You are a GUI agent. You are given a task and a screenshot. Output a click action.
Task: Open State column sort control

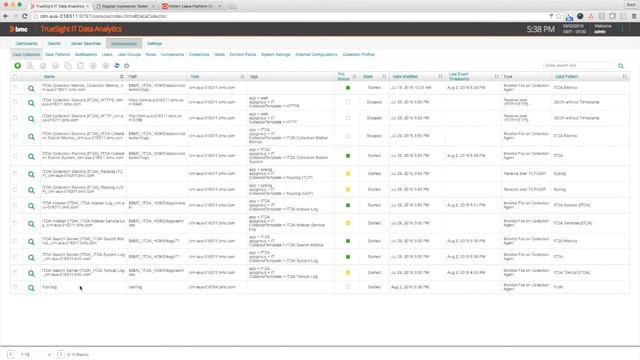384,77
